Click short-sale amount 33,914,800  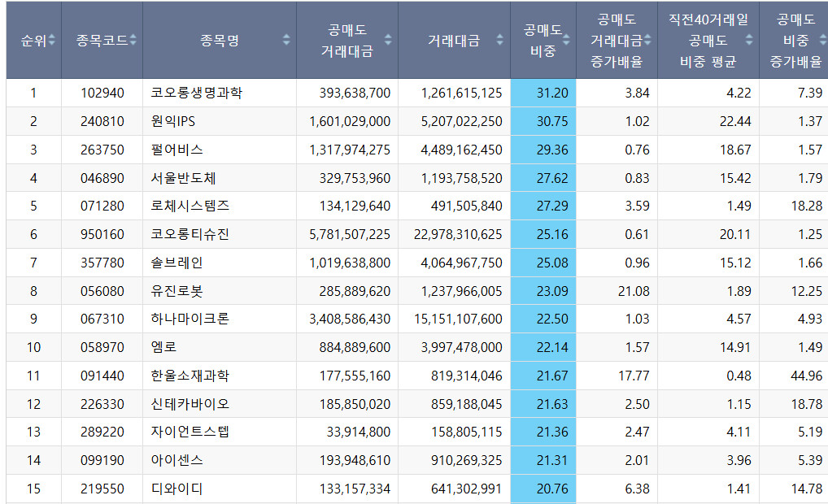pos(359,432)
